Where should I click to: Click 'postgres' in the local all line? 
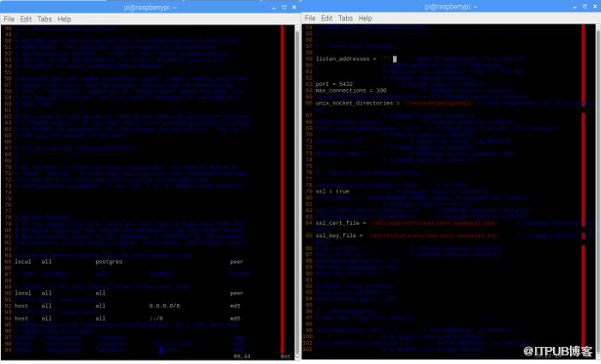click(109, 262)
